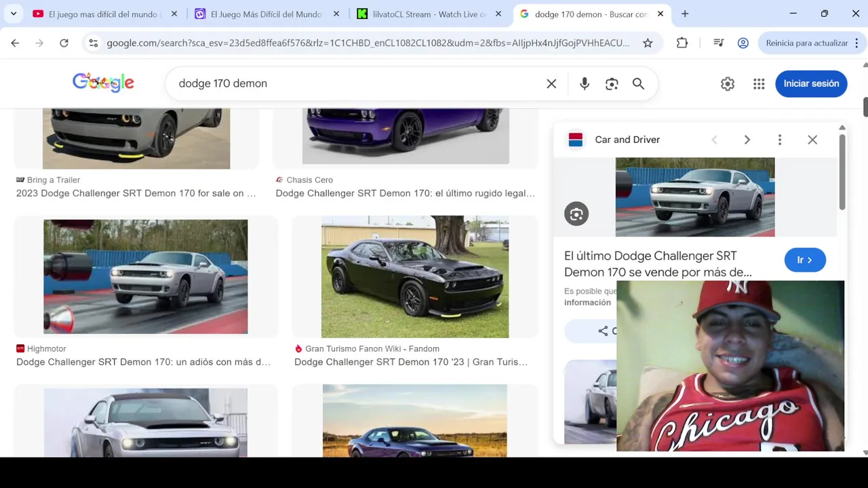Close the YouTube tab
The height and width of the screenshot is (488, 868).
(x=174, y=14)
